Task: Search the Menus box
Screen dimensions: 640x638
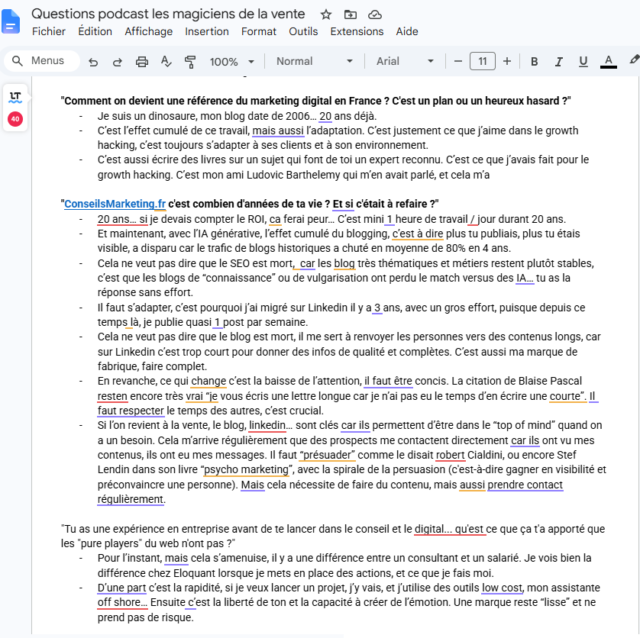Action: click(x=41, y=61)
